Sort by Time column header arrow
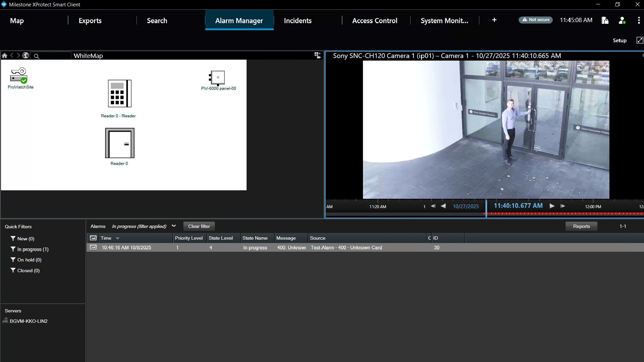Image resolution: width=644 pixels, height=362 pixels. (117, 238)
